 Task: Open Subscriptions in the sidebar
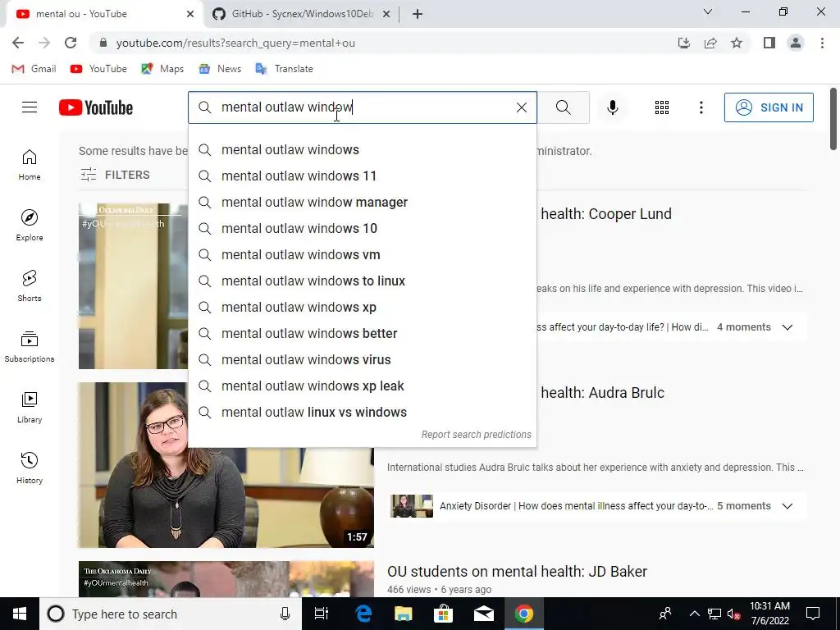click(x=30, y=346)
